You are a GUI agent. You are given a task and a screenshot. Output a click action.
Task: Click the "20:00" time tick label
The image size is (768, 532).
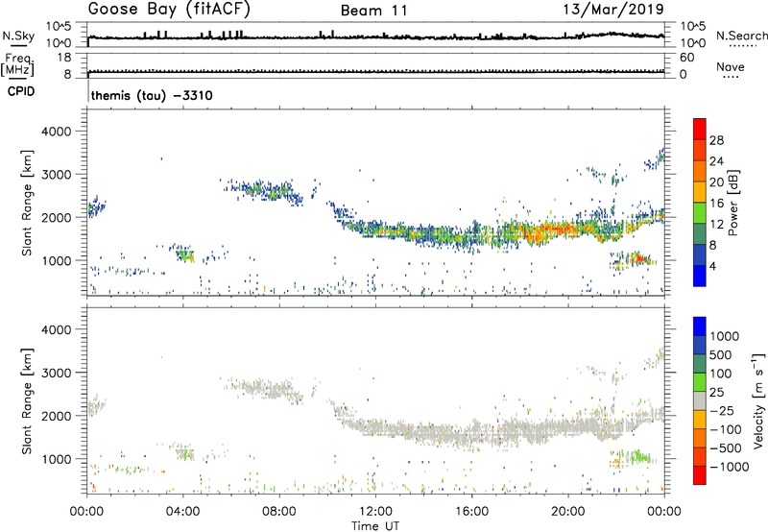567,512
